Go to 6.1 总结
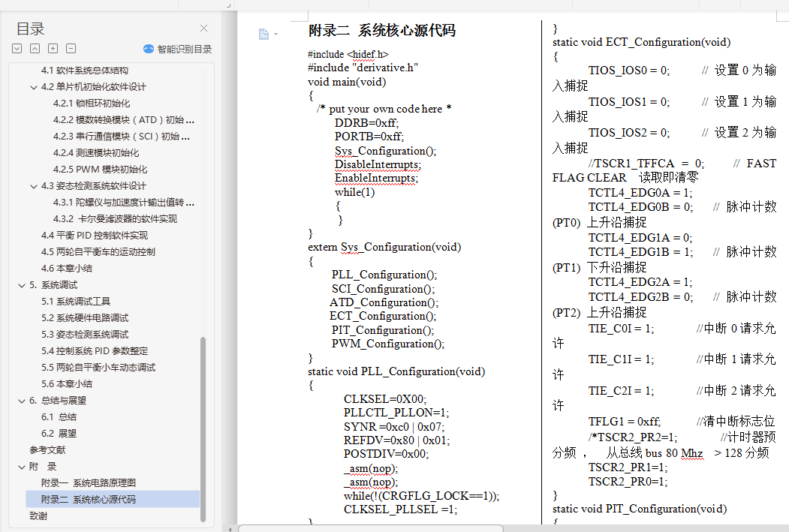This screenshot has width=789, height=532. click(x=59, y=417)
